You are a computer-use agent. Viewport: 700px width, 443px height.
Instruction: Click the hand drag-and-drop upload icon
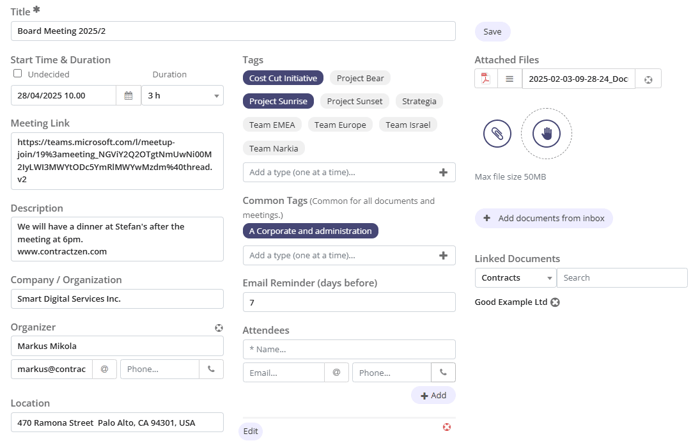(546, 133)
